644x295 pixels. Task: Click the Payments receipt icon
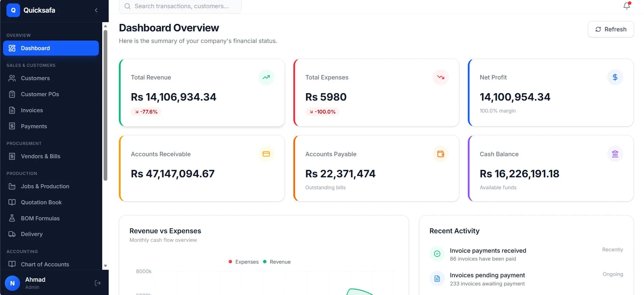coord(12,126)
